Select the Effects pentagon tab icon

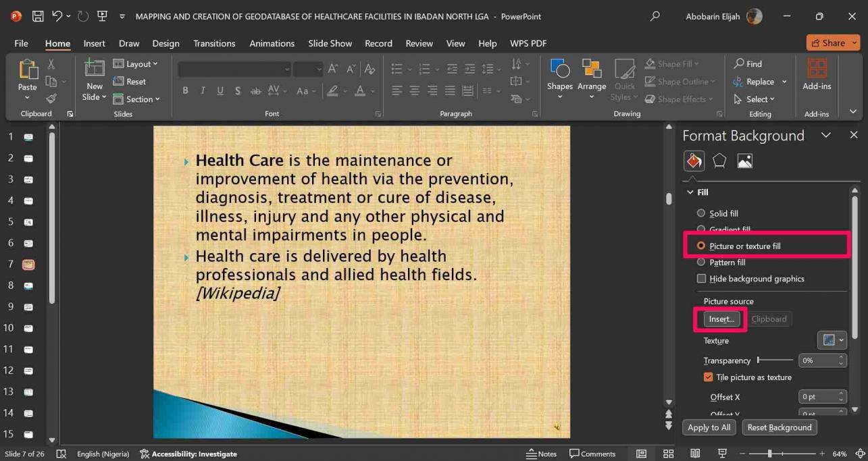719,161
